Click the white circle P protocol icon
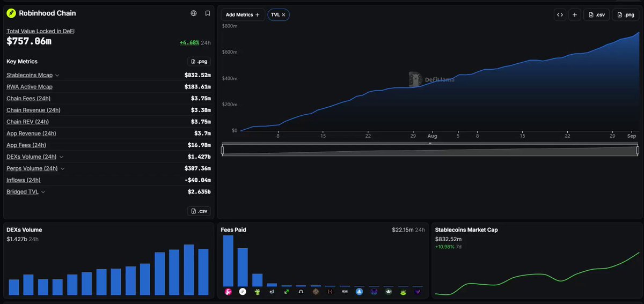Viewport: 644px width, 304px height. pos(243,292)
